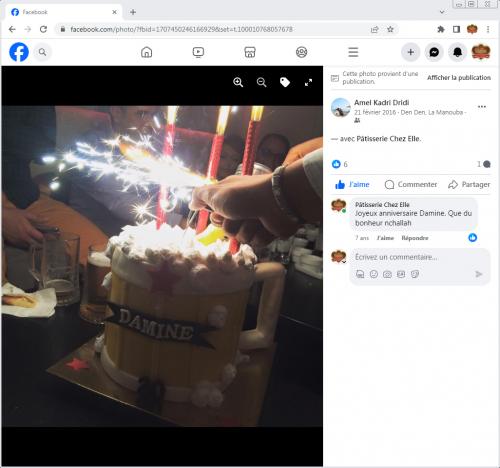The height and width of the screenshot is (468, 500).
Task: Click the birthday cake photo
Action: (x=162, y=266)
